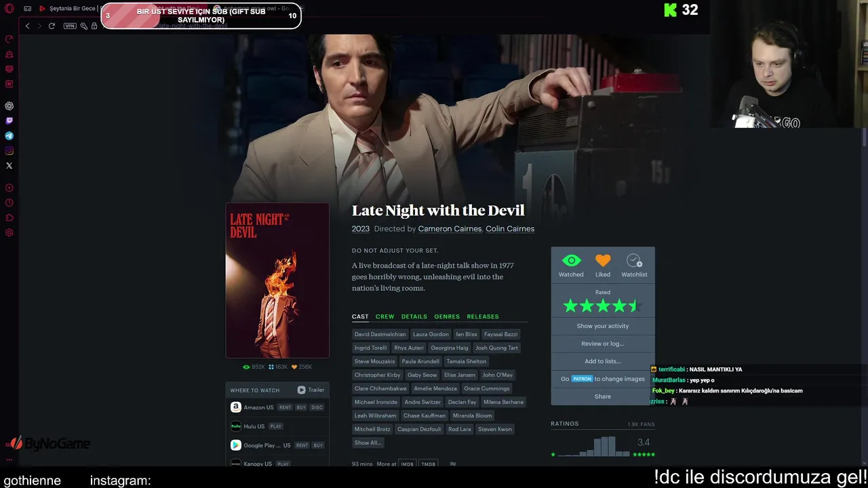Switch to the RELEASES tab
The image size is (868, 488).
click(x=483, y=317)
